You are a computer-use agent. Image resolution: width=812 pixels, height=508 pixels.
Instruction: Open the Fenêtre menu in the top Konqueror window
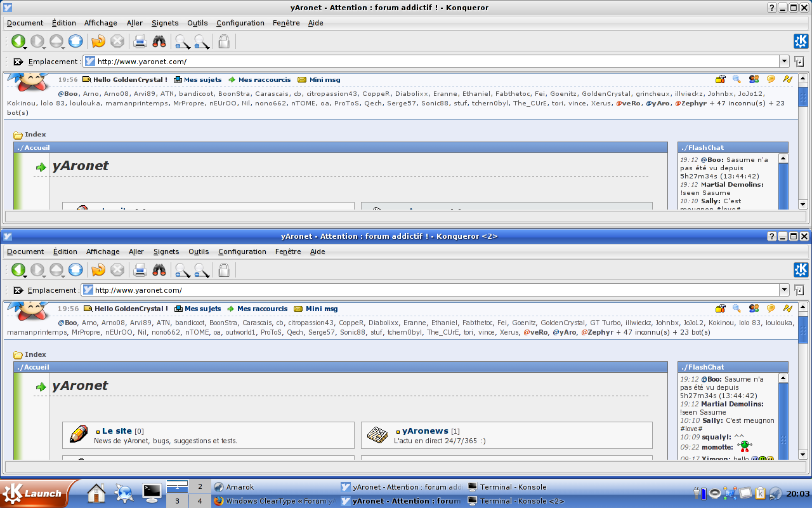pos(286,23)
